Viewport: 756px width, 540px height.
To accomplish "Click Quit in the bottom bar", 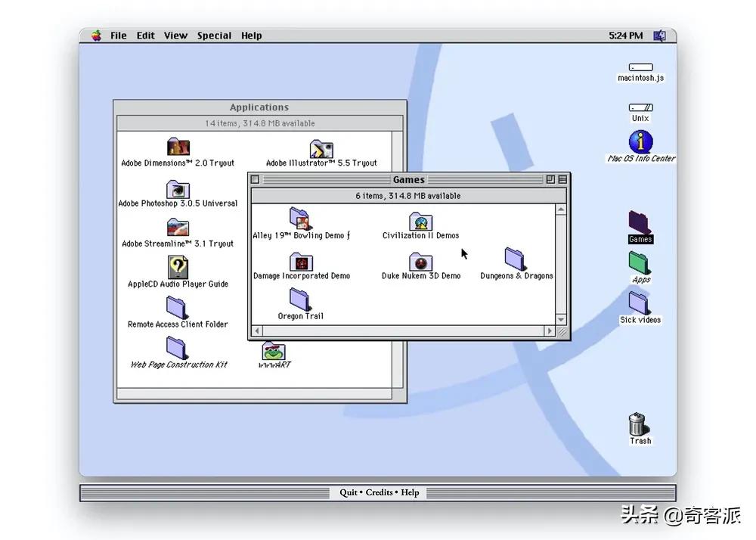I will pos(348,492).
